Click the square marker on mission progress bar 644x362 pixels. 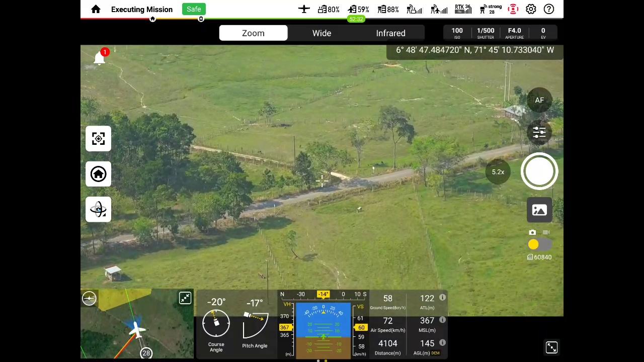coord(201,19)
